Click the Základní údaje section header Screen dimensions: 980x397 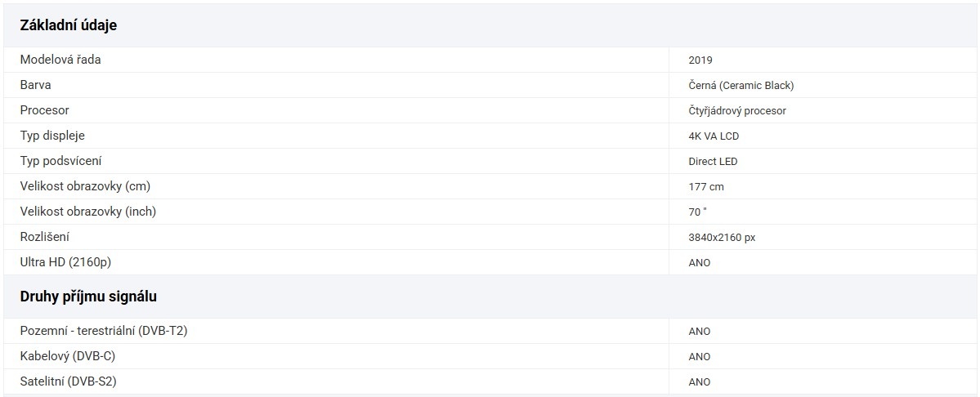click(x=69, y=25)
